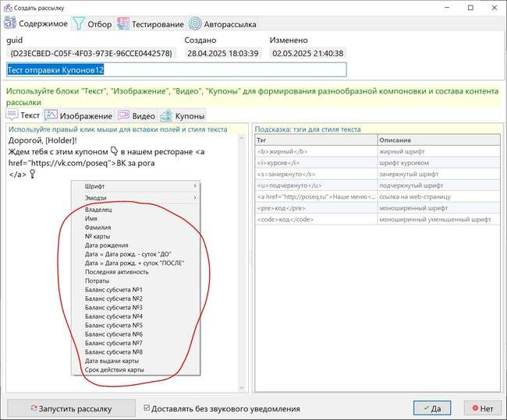Open the Купоны block tab
This screenshot has width=507, height=420.
pyautogui.click(x=182, y=115)
